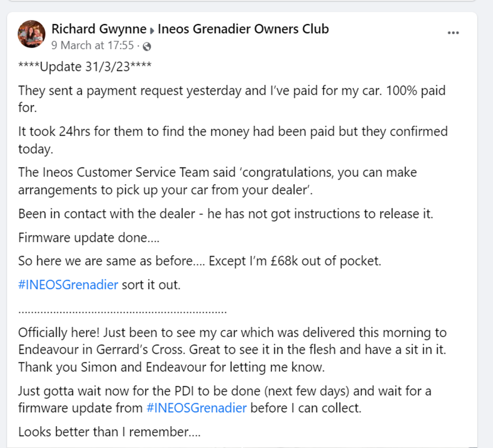Screen dimensions: 493x448
Task: Open Richard Gwynne's profile picture
Action: [32, 34]
